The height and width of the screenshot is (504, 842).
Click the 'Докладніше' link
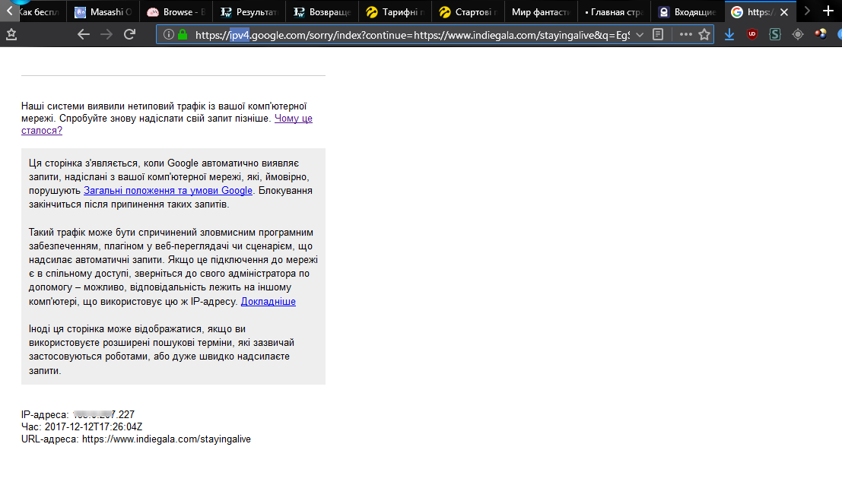pos(268,302)
